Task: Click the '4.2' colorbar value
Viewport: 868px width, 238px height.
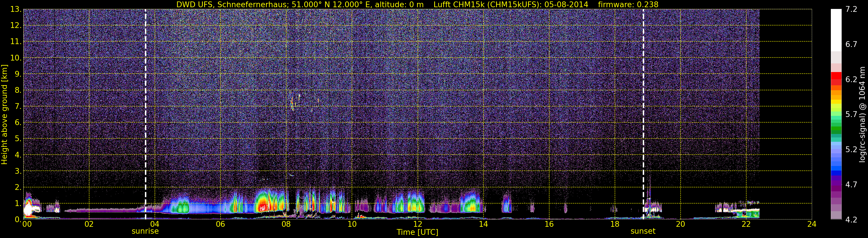Action: [851, 220]
